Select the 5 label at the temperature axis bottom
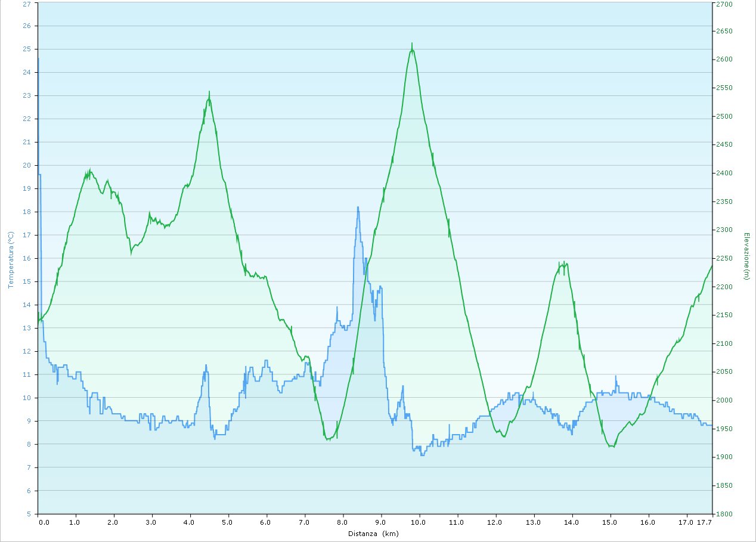The height and width of the screenshot is (542, 756). [27, 513]
